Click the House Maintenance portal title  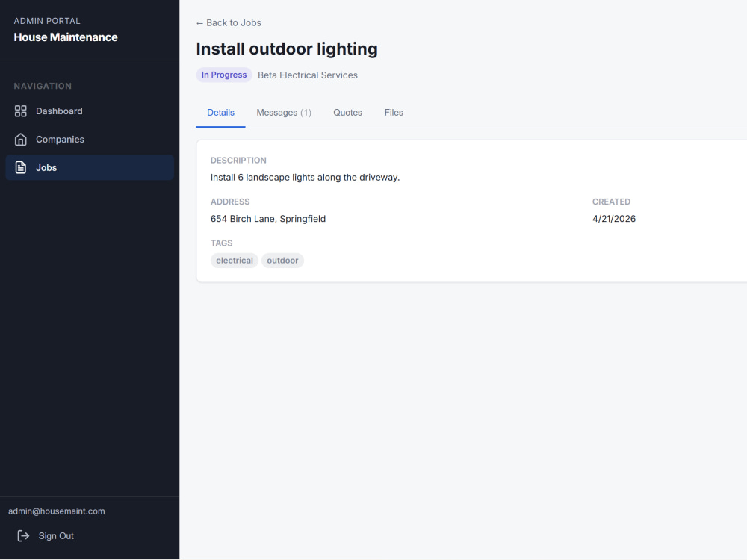point(66,37)
